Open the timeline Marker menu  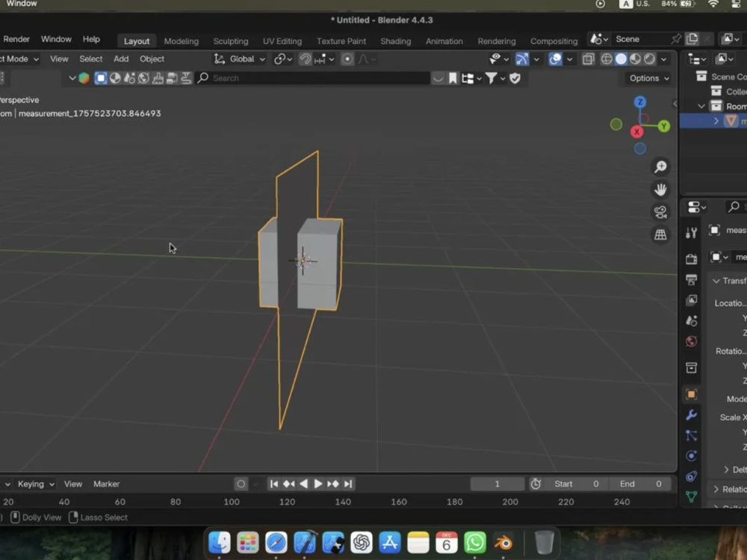click(x=106, y=484)
